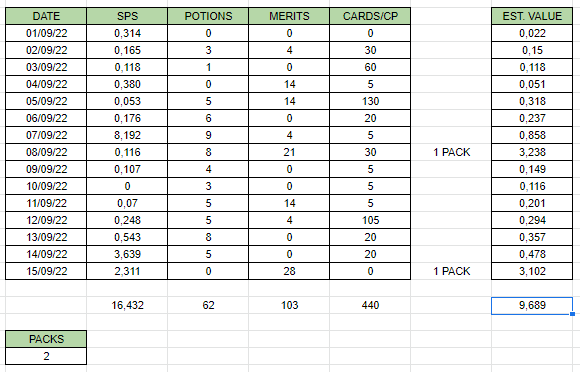
Task: Click the 9,689 total value cell
Action: (532, 305)
